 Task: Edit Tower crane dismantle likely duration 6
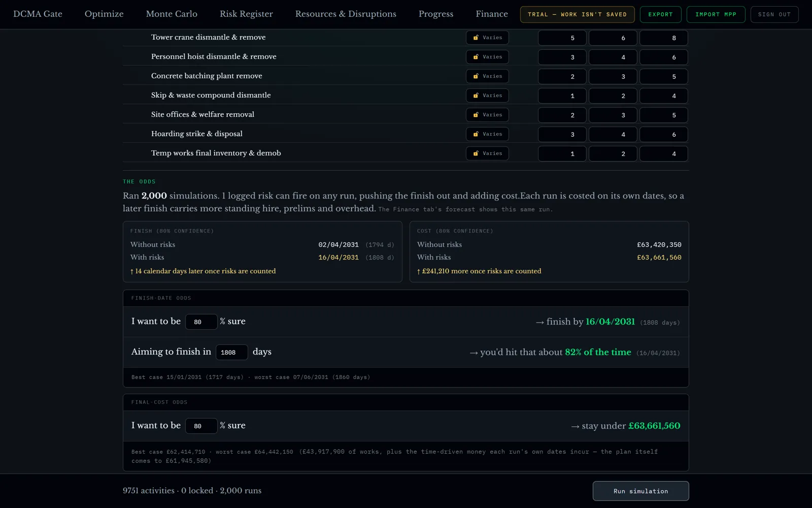click(x=613, y=38)
